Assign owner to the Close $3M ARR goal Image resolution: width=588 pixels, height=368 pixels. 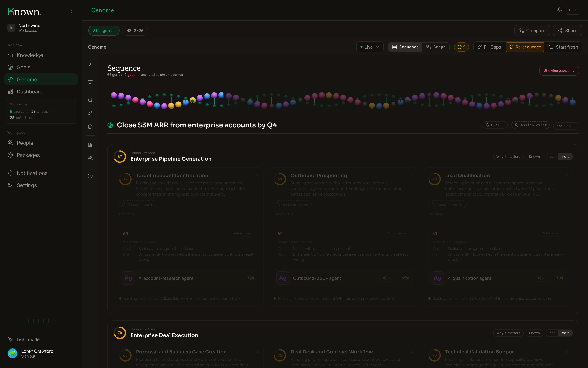[530, 125]
